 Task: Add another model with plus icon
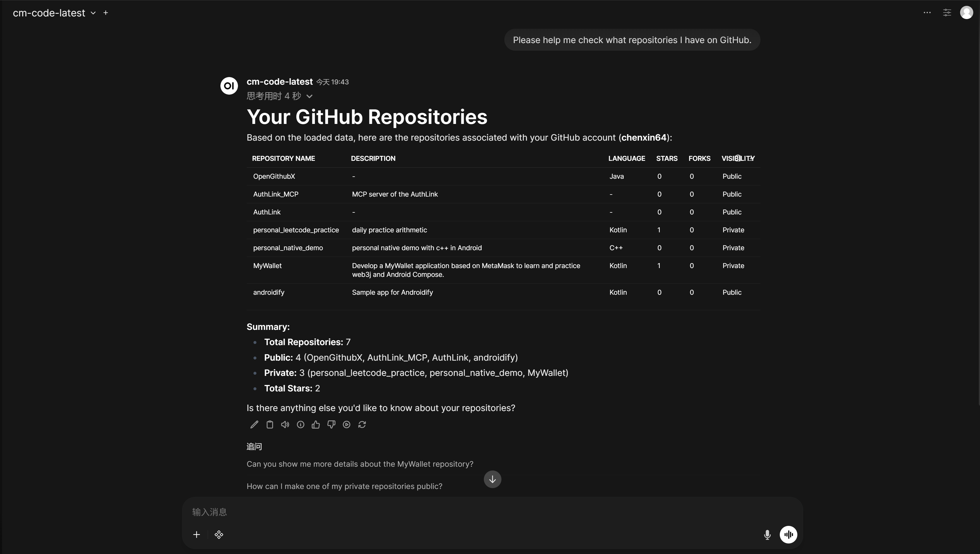click(x=106, y=13)
